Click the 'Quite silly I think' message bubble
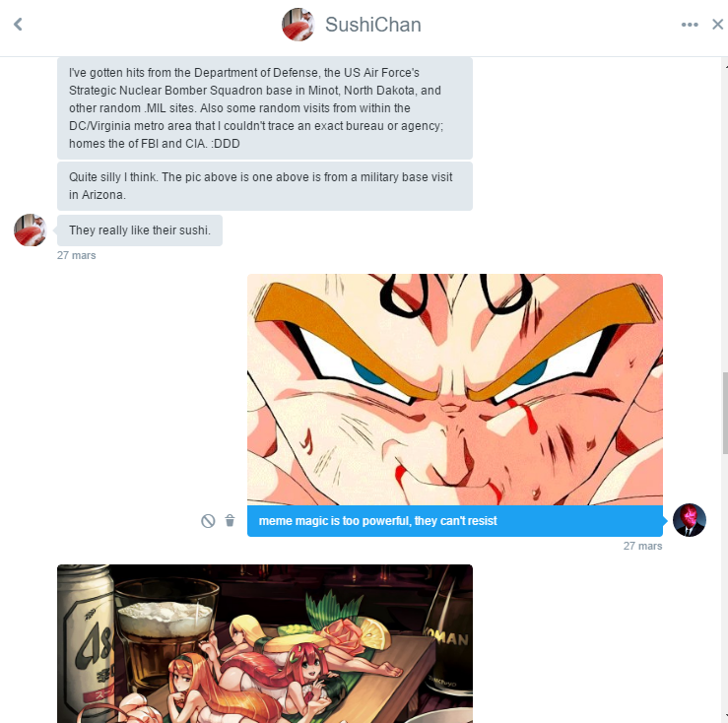The height and width of the screenshot is (723, 728). point(265,186)
